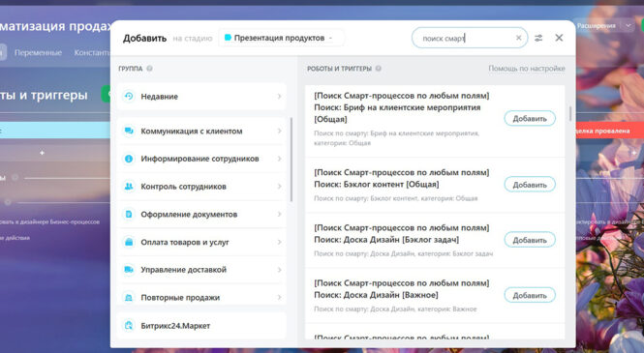Clear the search field with the X icon
The height and width of the screenshot is (353, 644).
pyautogui.click(x=518, y=38)
